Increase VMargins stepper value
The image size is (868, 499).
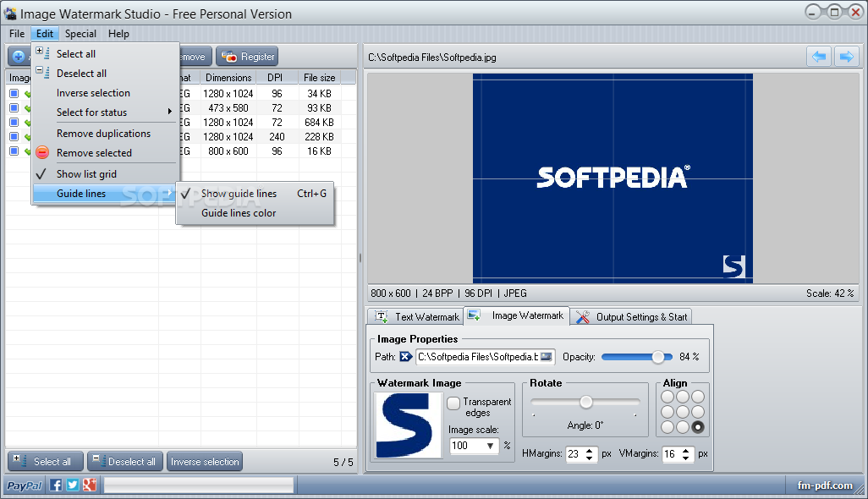pyautogui.click(x=686, y=450)
